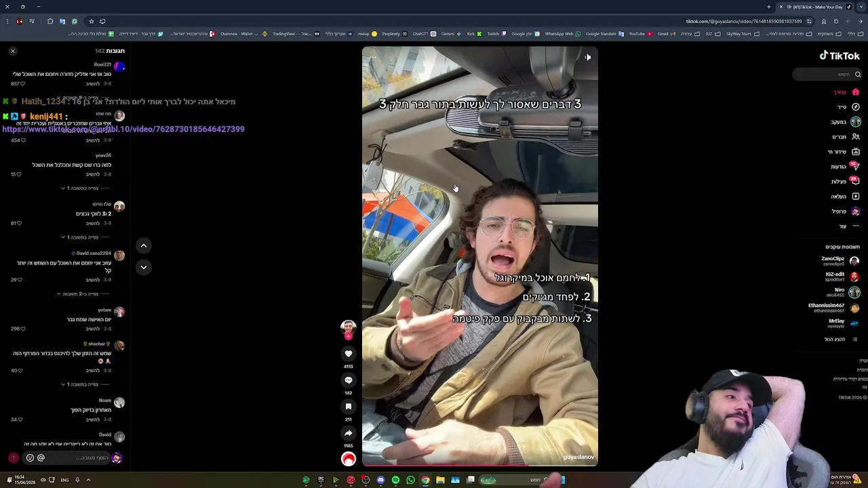Open WhatsApp from the taskbar

point(410,480)
